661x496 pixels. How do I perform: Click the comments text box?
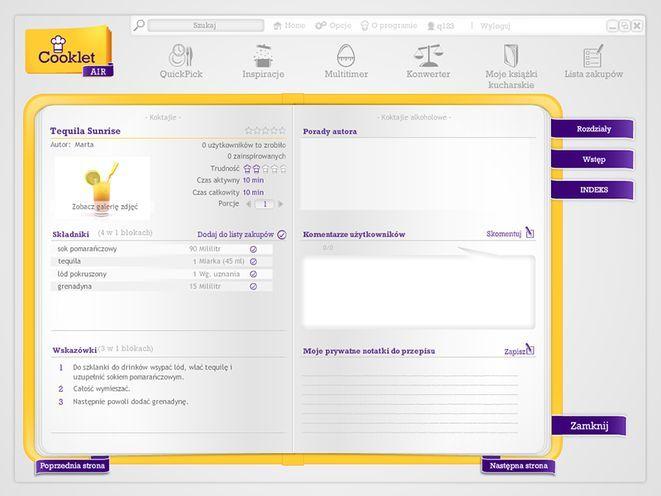pyautogui.click(x=419, y=292)
